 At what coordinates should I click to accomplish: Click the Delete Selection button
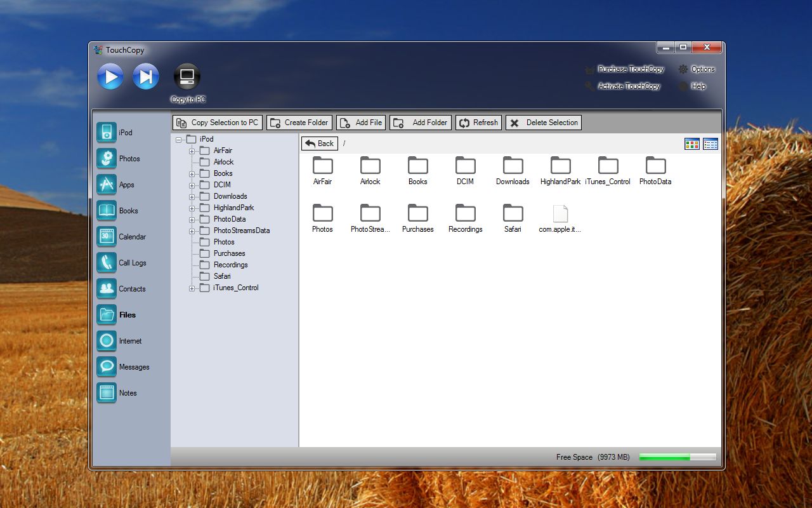544,123
